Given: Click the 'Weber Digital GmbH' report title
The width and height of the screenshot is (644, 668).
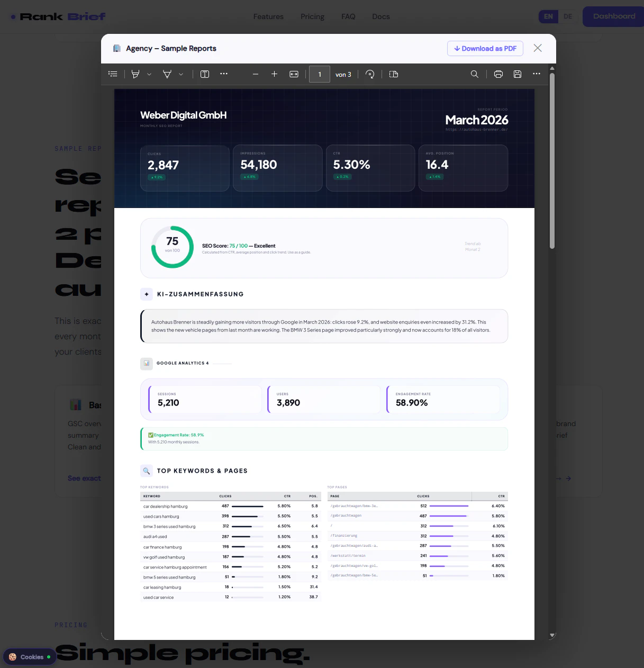Looking at the screenshot, I should [184, 115].
